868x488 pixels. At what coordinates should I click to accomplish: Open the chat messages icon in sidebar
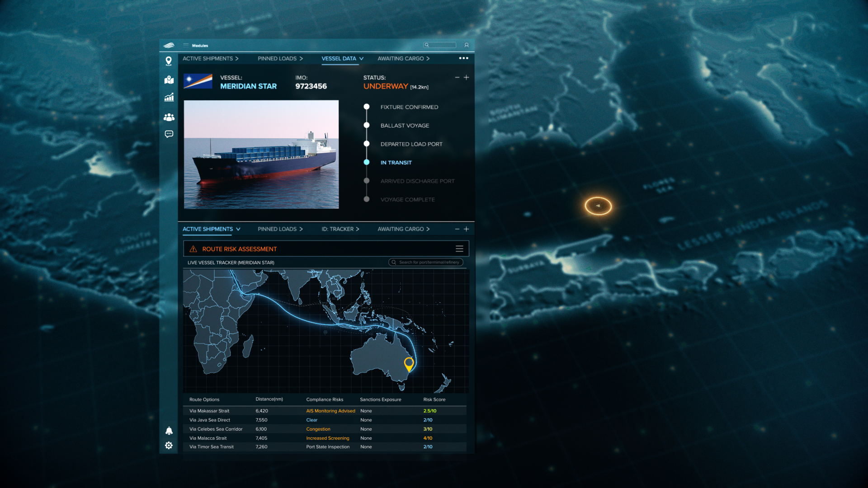click(x=169, y=134)
